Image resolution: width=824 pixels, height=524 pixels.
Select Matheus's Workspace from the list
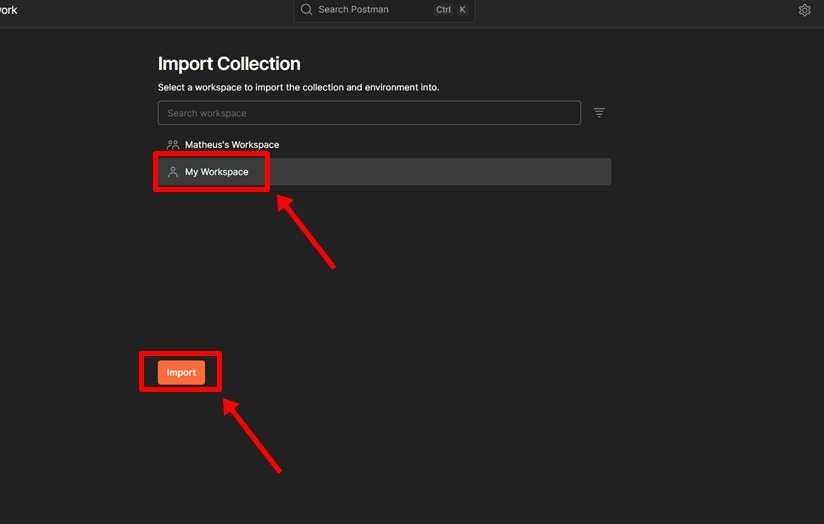(384, 145)
